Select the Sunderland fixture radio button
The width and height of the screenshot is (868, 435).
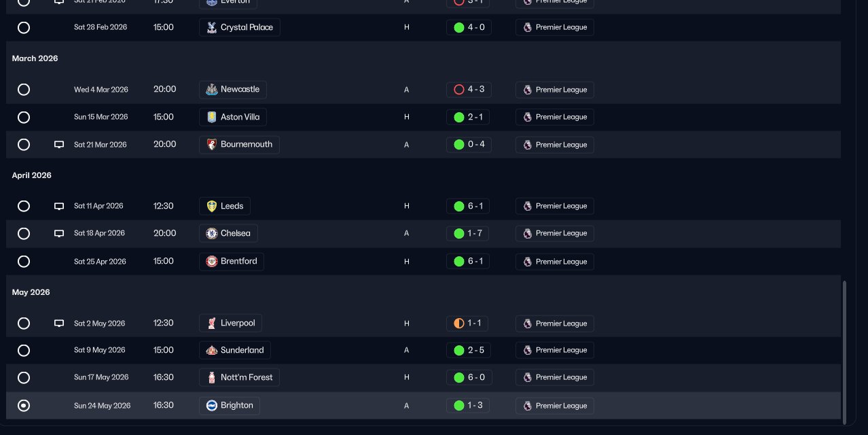(x=24, y=351)
